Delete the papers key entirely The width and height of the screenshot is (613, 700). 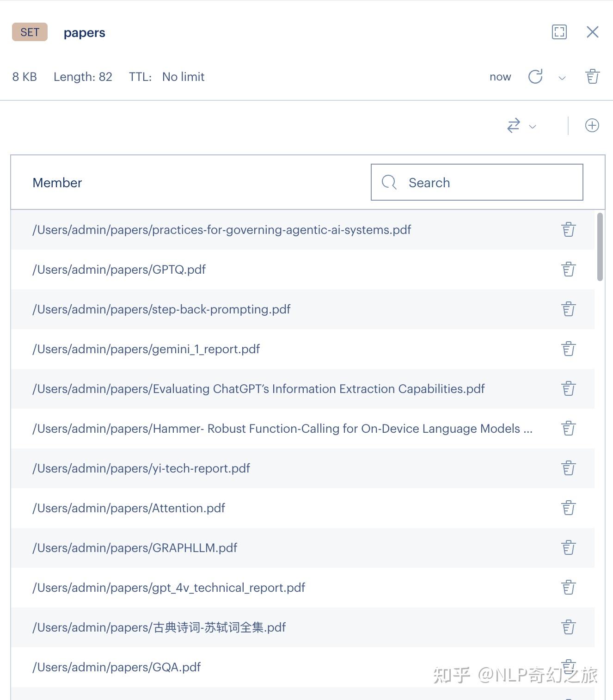(x=592, y=77)
